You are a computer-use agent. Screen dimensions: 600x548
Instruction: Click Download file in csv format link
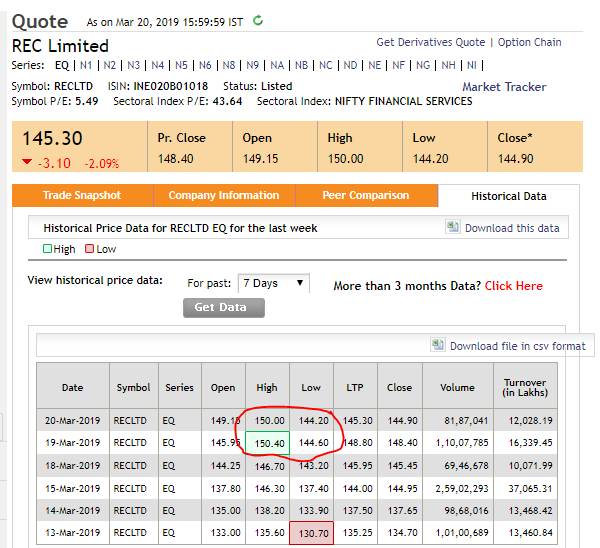[517, 346]
